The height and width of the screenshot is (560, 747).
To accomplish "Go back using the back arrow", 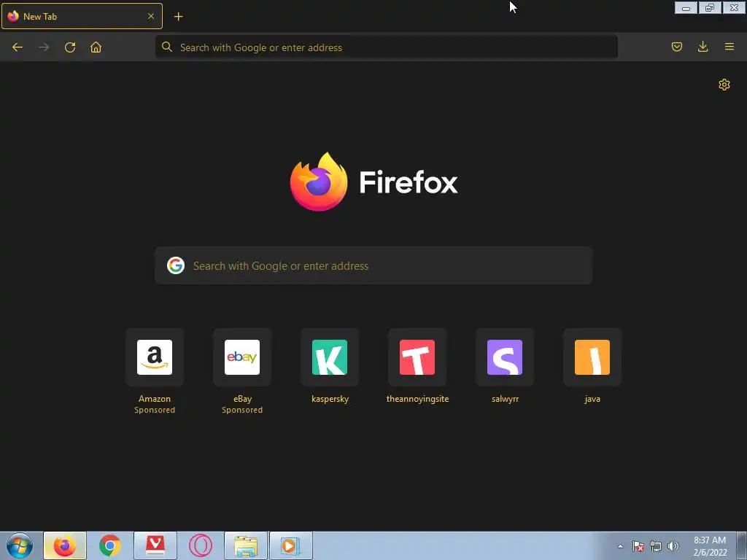I will click(x=18, y=47).
